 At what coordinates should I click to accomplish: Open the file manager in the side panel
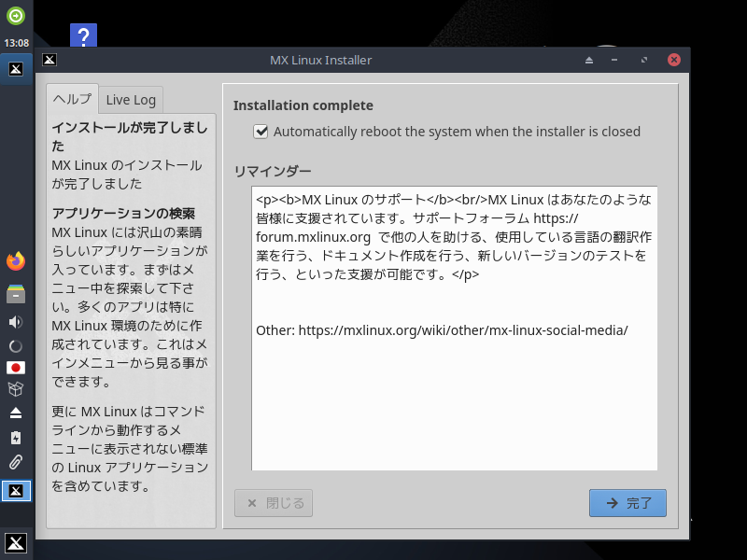(x=16, y=294)
